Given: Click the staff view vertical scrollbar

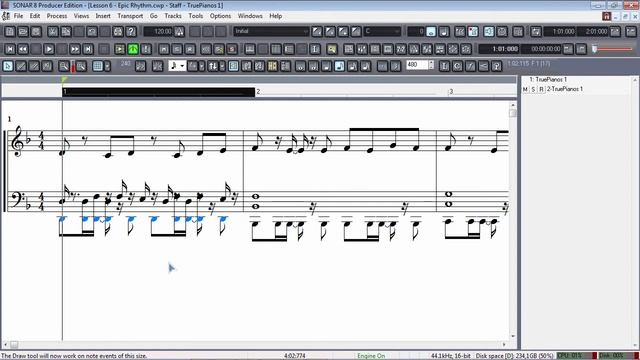Looking at the screenshot, I should click(x=513, y=221).
